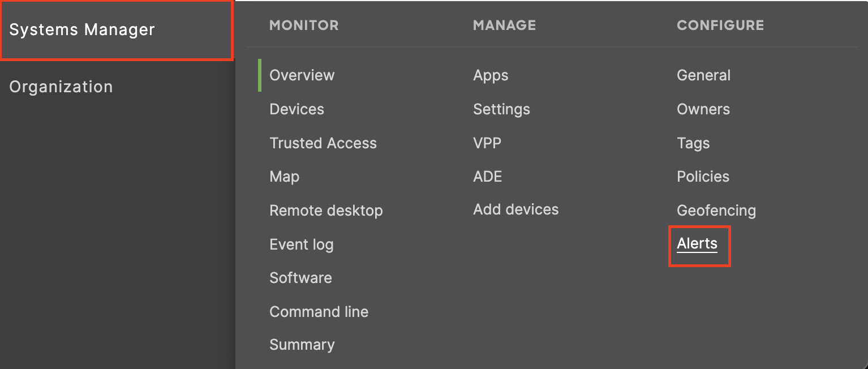
Task: Select Systems Manager in the sidebar
Action: [82, 30]
